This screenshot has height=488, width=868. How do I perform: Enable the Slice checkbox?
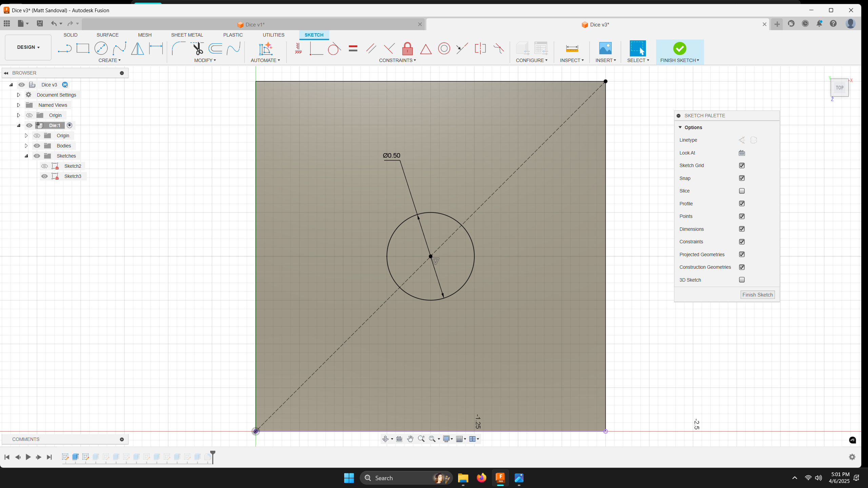[x=742, y=191]
